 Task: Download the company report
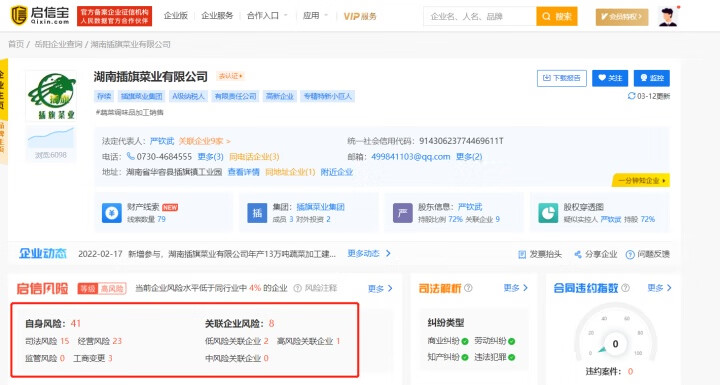pyautogui.click(x=562, y=78)
